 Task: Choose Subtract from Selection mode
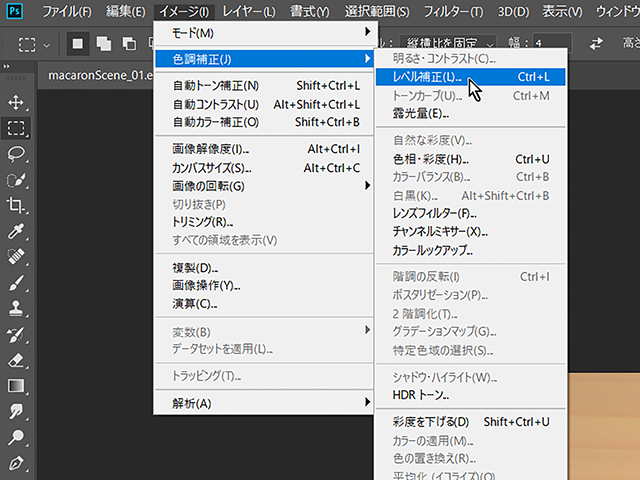coord(129,44)
